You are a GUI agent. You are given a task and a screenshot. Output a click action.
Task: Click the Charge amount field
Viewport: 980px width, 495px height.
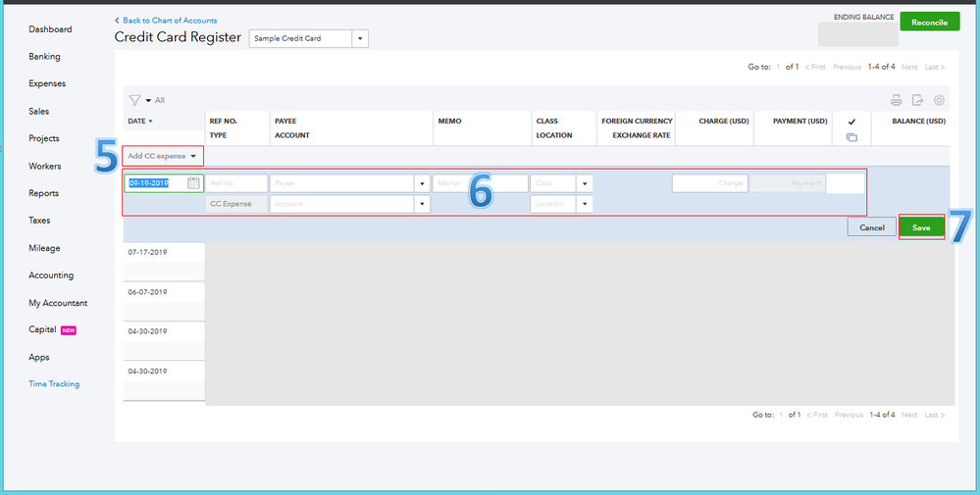tap(709, 183)
